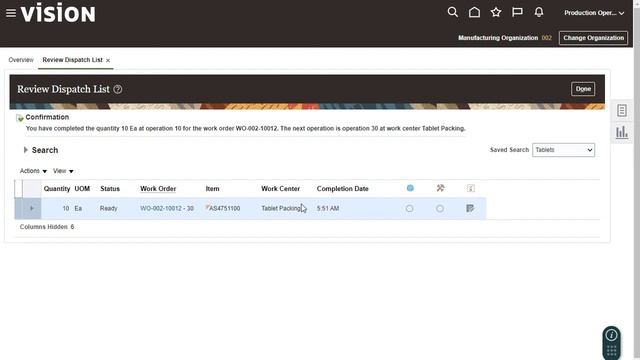Click item number AS4751100
640x360 pixels.
click(x=224, y=208)
